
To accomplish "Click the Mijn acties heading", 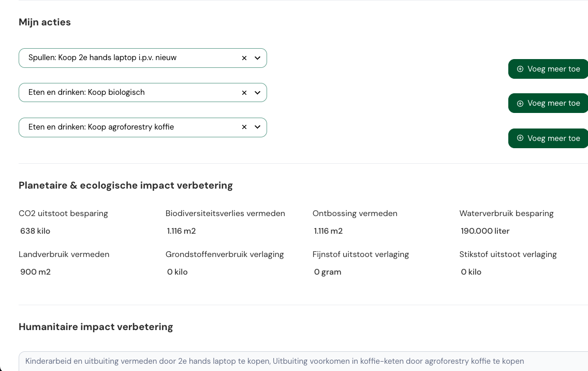I will (45, 22).
